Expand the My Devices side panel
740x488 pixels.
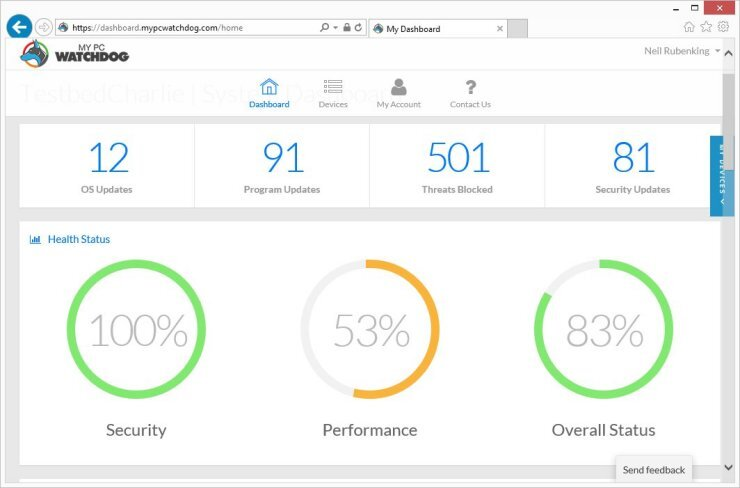tap(720, 176)
